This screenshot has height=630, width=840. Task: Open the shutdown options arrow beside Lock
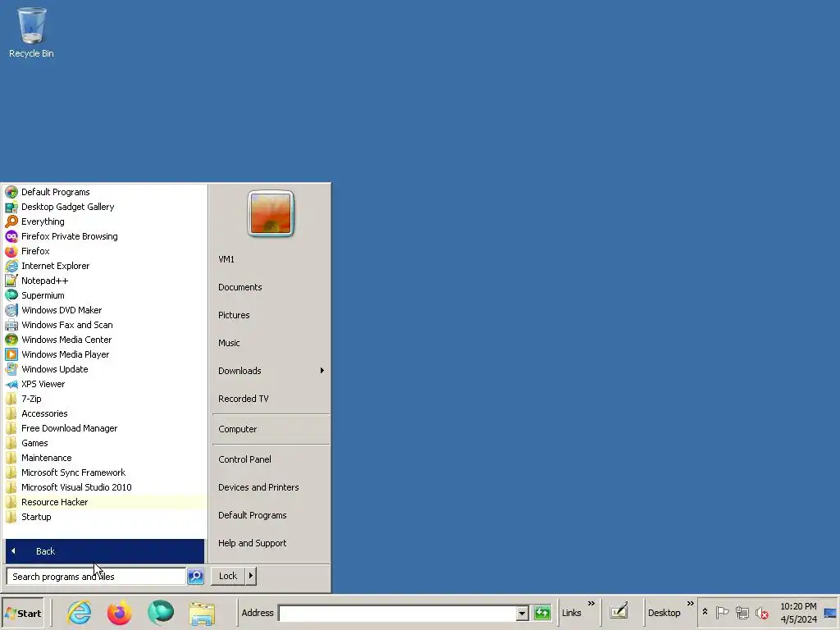[251, 576]
